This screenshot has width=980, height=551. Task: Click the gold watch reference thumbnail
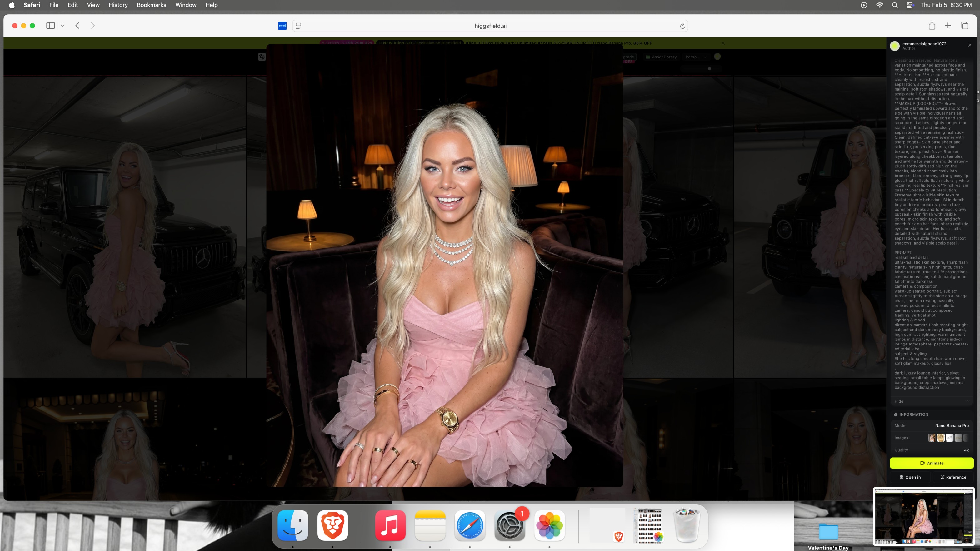click(940, 438)
